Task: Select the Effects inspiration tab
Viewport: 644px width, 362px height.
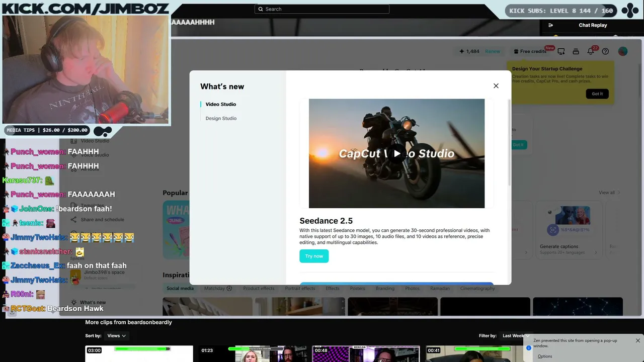Action: click(333, 289)
